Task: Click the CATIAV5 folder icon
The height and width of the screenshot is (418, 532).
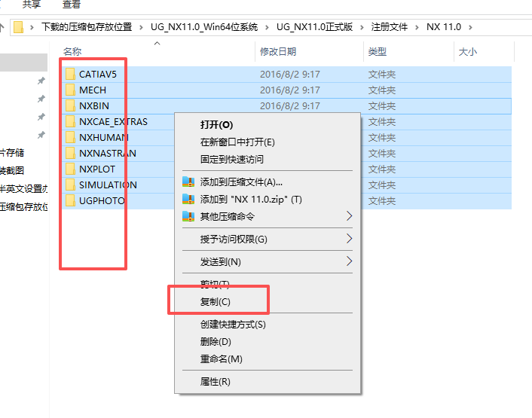Action: click(x=70, y=74)
